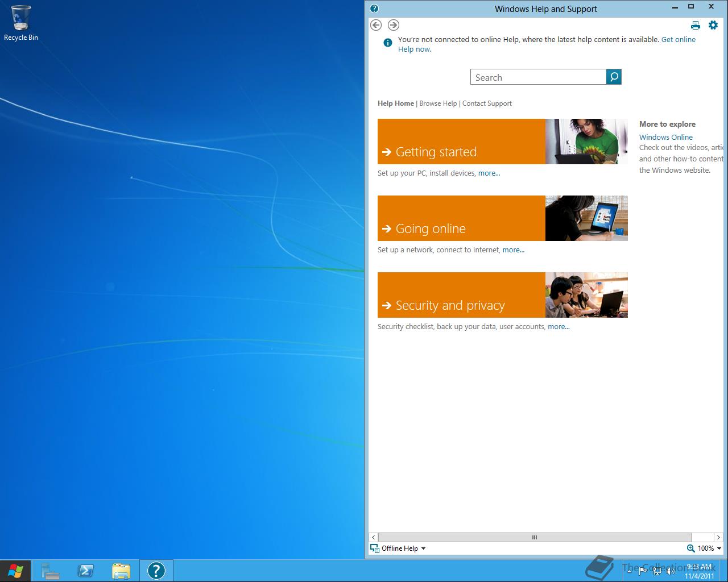
Task: Open the Start button on the taskbar
Action: point(15,571)
